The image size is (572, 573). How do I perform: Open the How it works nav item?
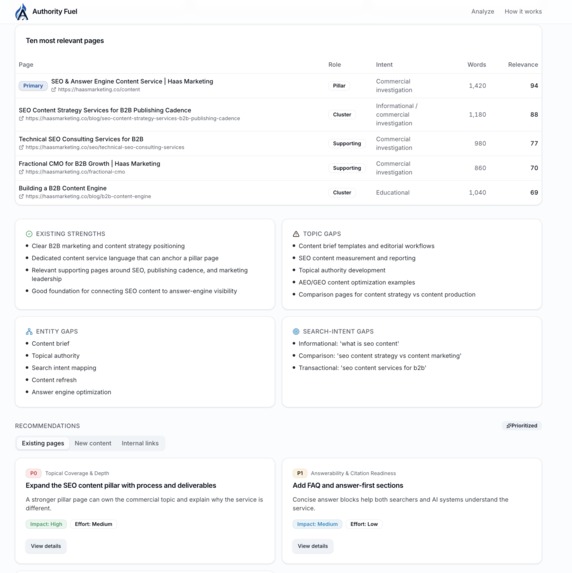(523, 12)
